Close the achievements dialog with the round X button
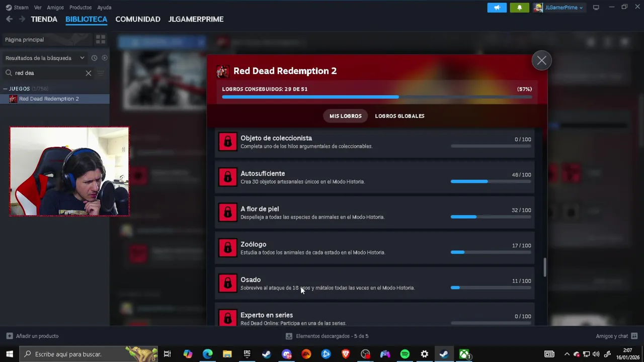The width and height of the screenshot is (644, 362). pyautogui.click(x=541, y=60)
